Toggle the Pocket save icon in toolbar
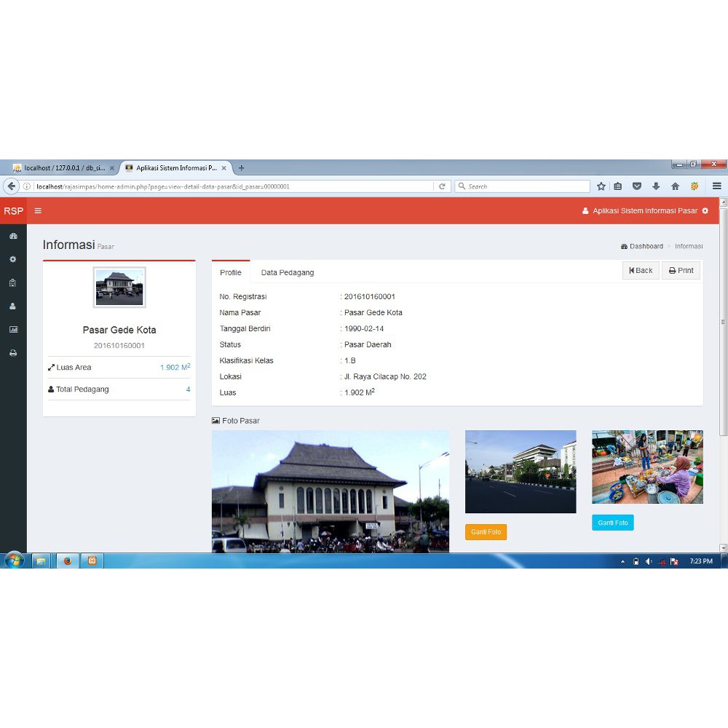 click(636, 186)
